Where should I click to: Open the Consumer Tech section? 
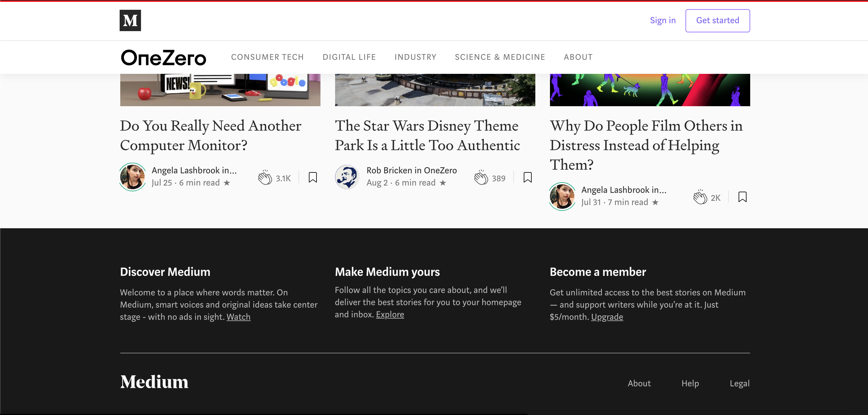coord(267,57)
